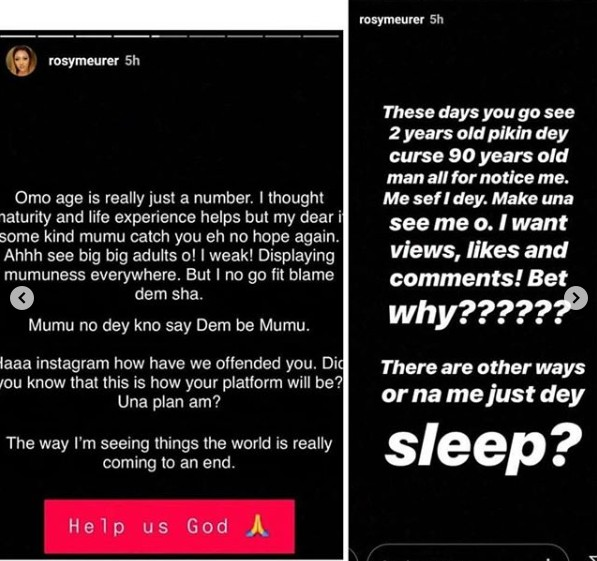Jump to second story progress bar segment
Image resolution: width=597 pixels, height=561 pixels.
(56, 37)
